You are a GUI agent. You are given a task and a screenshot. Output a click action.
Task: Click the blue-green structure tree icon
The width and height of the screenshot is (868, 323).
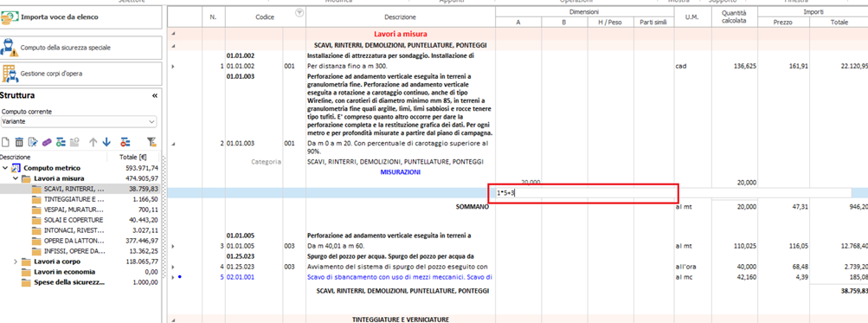tap(61, 142)
